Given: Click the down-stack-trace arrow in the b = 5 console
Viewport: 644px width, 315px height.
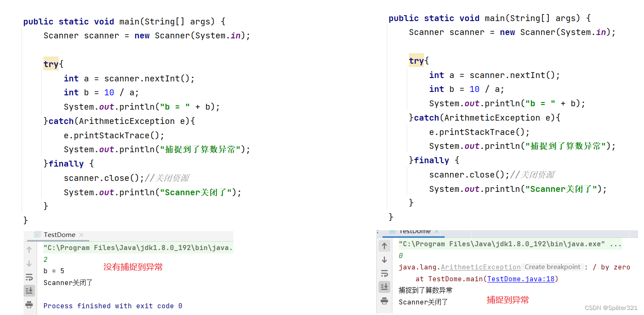Looking at the screenshot, I should [29, 264].
